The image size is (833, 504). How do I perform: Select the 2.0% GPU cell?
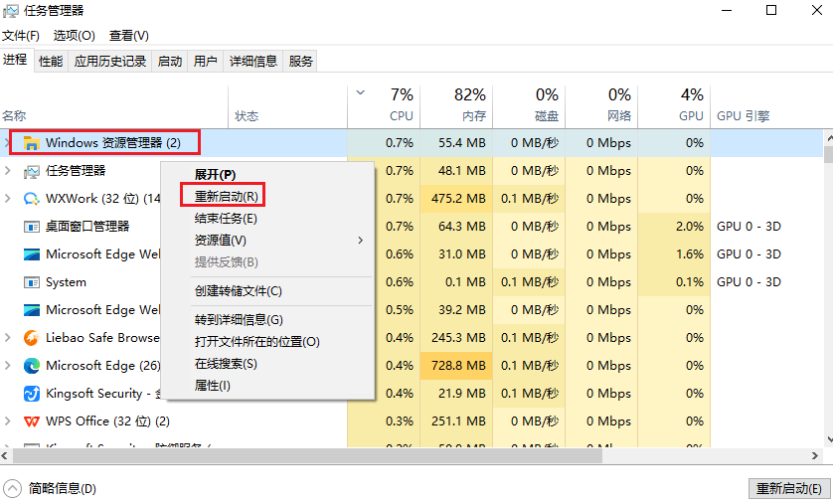[674, 227]
